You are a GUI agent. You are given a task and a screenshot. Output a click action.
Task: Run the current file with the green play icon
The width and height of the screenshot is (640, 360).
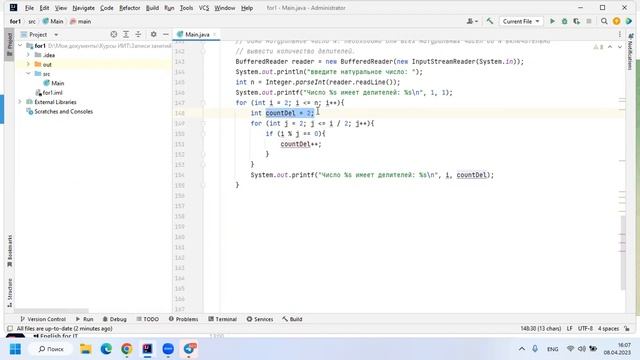(x=552, y=21)
